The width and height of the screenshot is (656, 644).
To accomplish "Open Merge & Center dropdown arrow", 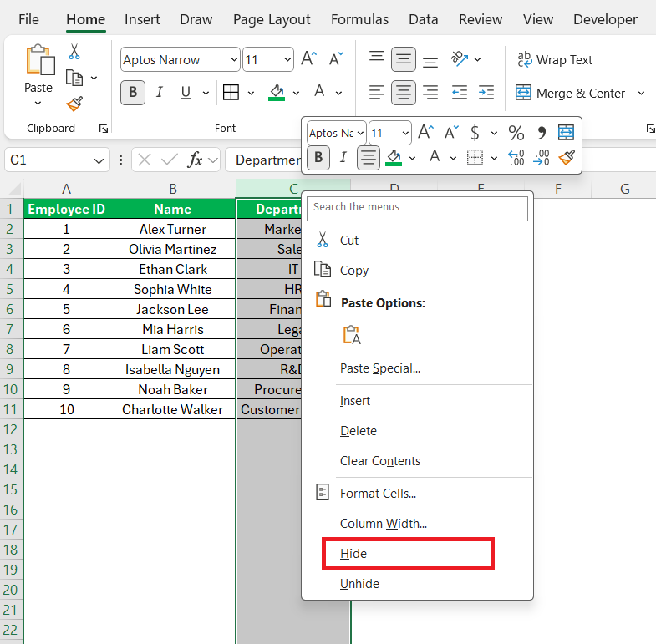I will pos(641,93).
